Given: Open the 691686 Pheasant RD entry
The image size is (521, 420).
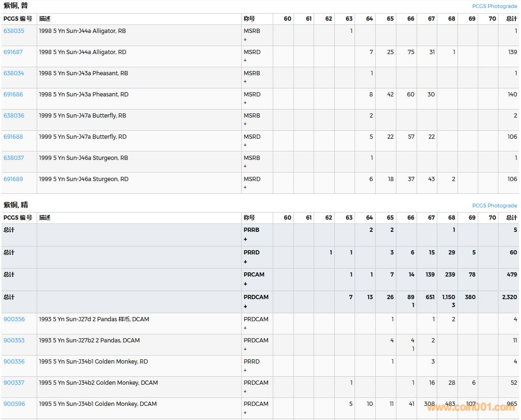Looking at the screenshot, I should (13, 95).
